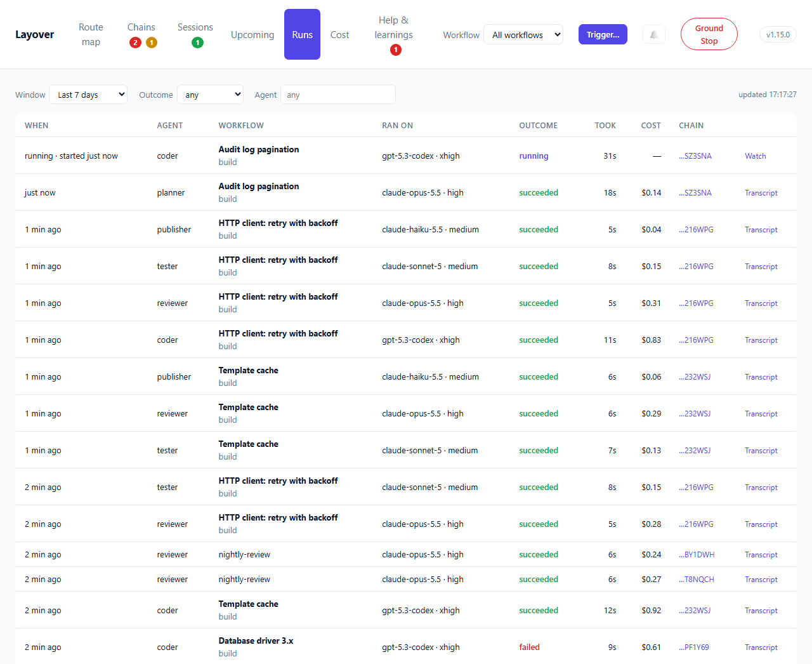The height and width of the screenshot is (664, 812).
Task: Click the "updated 17:17:27" timestamp
Action: point(768,95)
